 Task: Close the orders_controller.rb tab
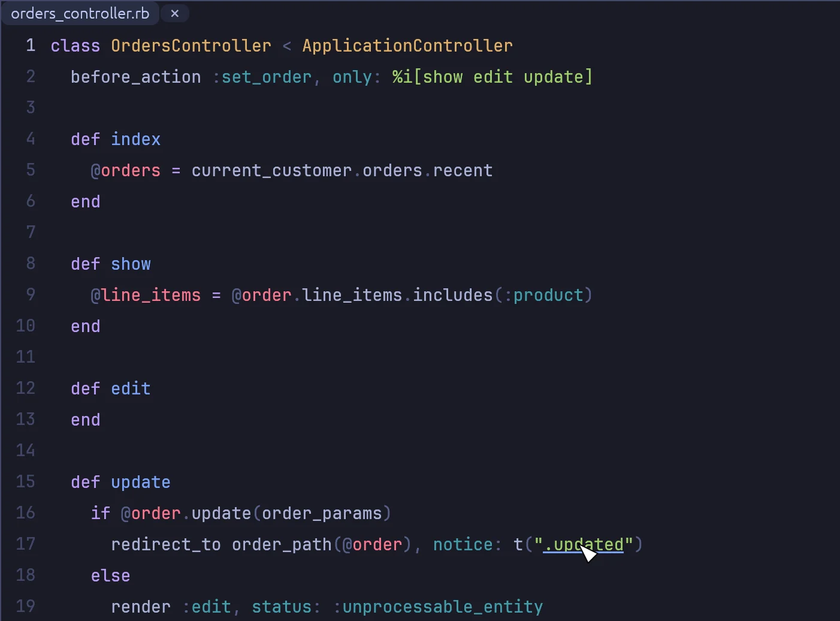(x=175, y=13)
